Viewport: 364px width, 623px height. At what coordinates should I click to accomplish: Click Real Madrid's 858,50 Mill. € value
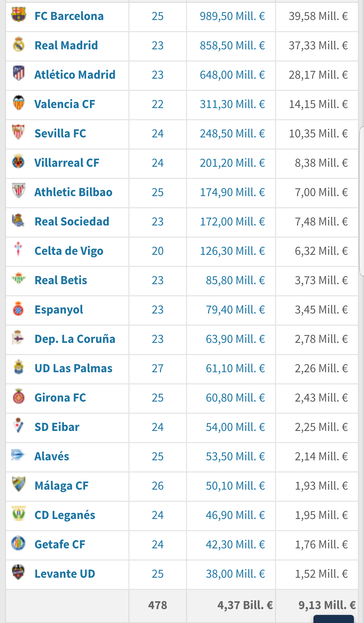232,46
